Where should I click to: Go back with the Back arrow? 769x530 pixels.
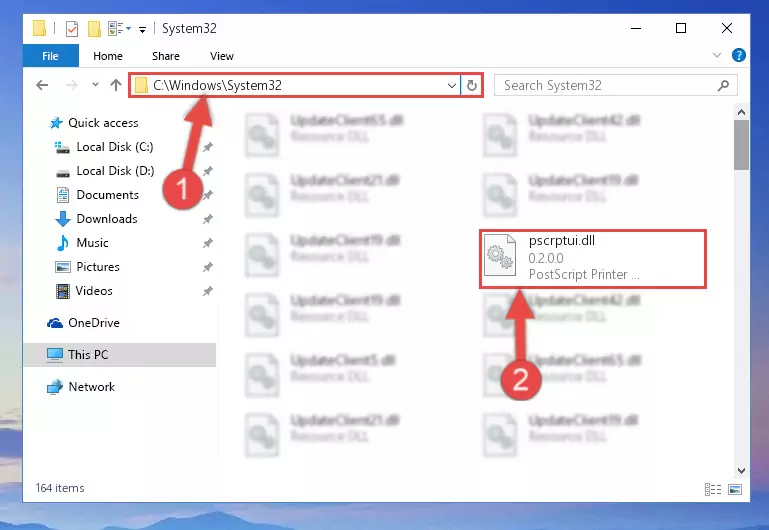click(x=42, y=85)
